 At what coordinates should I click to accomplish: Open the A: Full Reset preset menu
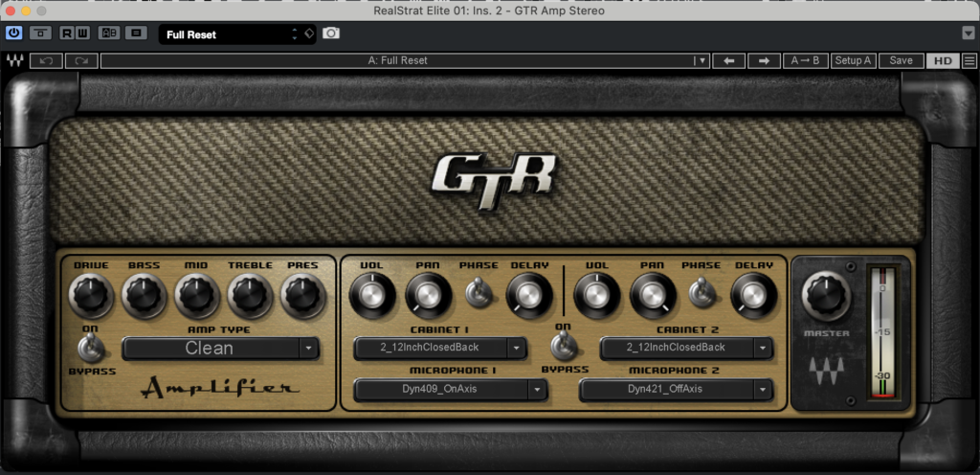404,60
